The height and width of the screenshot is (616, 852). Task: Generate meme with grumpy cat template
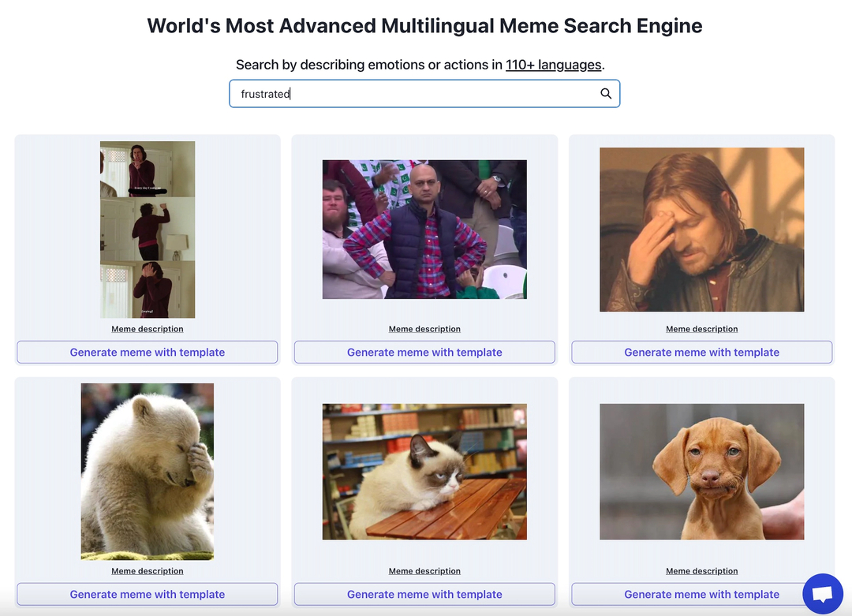click(x=424, y=595)
